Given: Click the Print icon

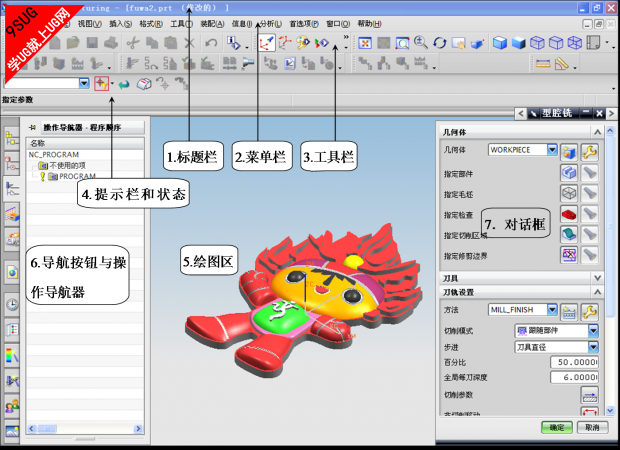Looking at the screenshot, I should tap(111, 43).
